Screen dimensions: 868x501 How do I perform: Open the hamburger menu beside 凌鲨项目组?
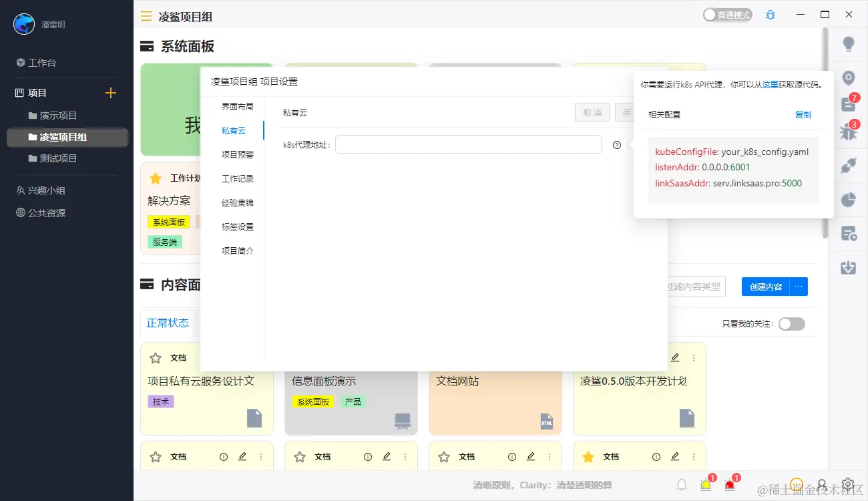pyautogui.click(x=146, y=16)
